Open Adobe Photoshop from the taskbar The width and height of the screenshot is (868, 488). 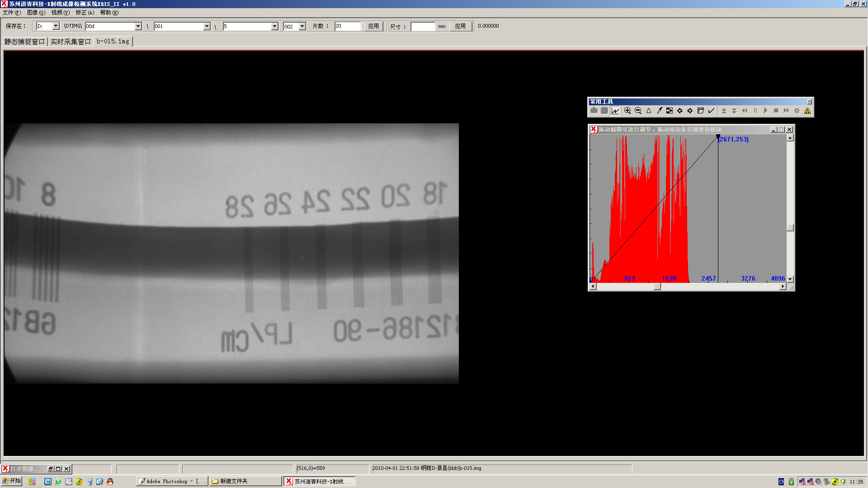click(172, 481)
